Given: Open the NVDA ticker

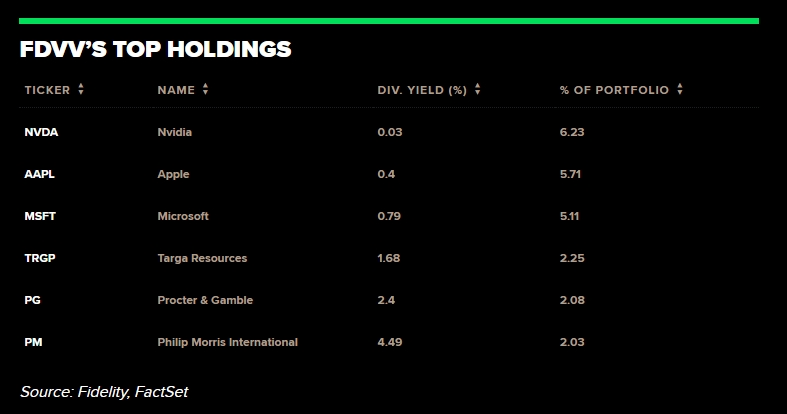Looking at the screenshot, I should pyautogui.click(x=41, y=132).
